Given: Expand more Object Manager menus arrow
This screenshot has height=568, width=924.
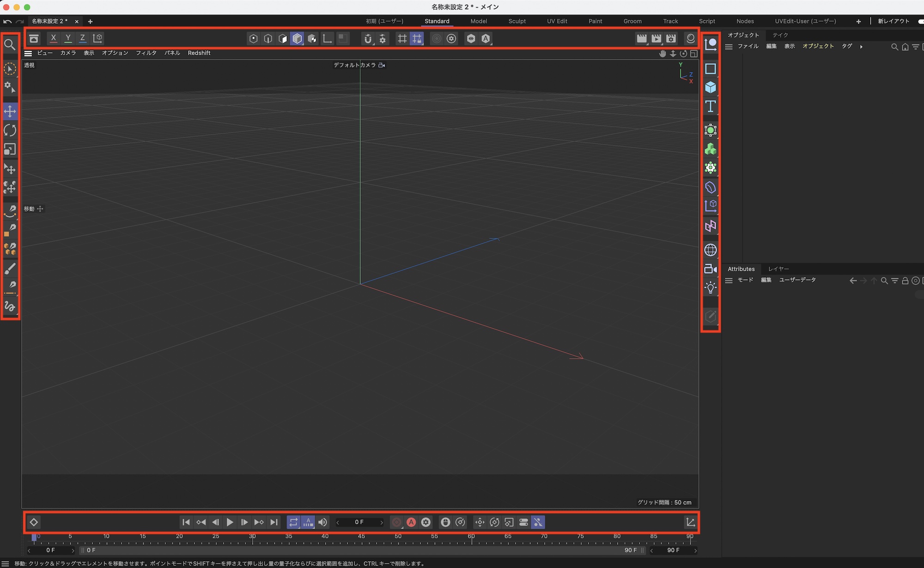Looking at the screenshot, I should point(861,47).
